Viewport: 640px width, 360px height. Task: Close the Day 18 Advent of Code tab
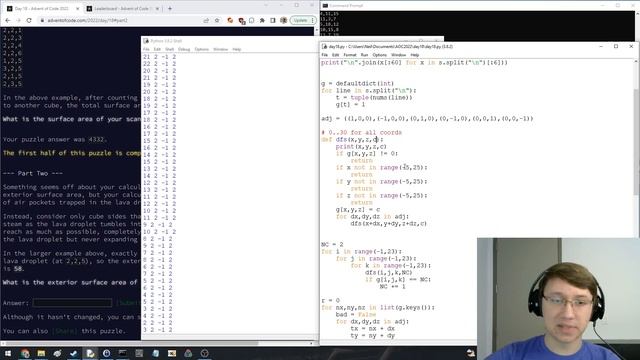click(x=78, y=9)
